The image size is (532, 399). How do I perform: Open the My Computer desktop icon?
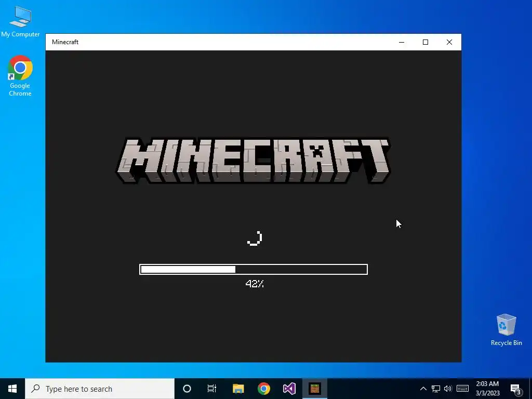pyautogui.click(x=20, y=21)
